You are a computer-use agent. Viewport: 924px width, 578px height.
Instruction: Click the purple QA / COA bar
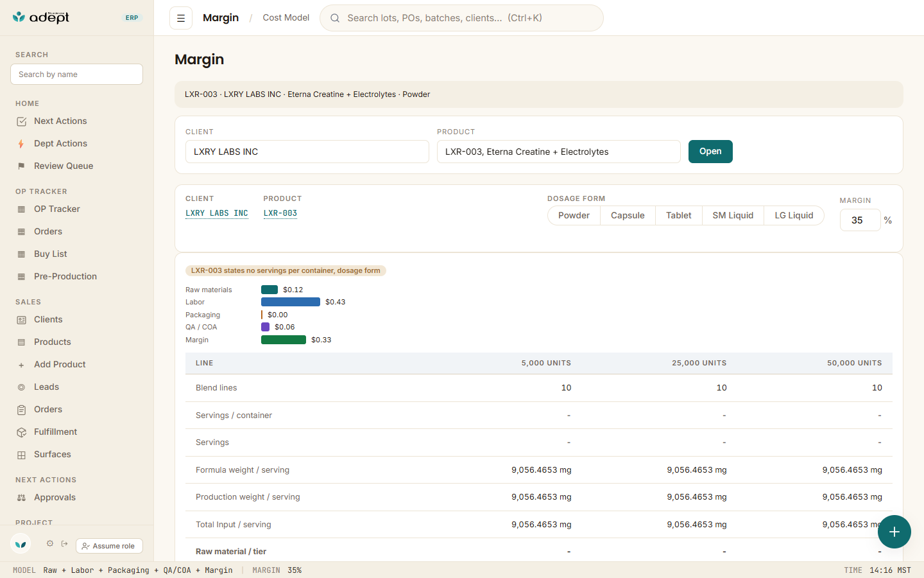coord(266,327)
